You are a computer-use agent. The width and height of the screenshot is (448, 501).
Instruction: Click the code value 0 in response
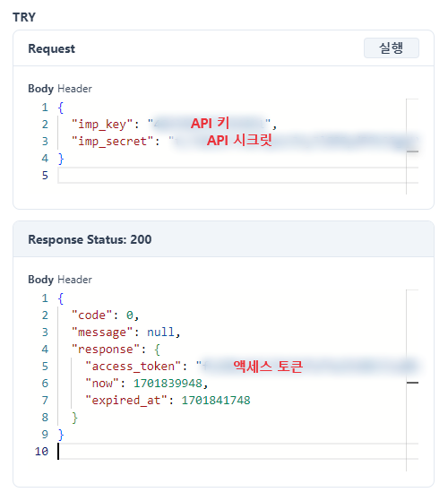coord(130,315)
